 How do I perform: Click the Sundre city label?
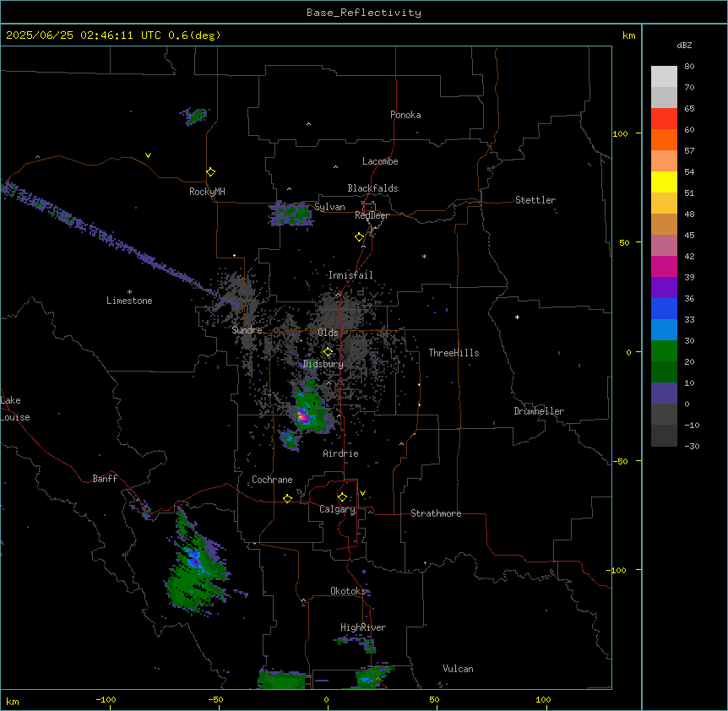coord(247,330)
